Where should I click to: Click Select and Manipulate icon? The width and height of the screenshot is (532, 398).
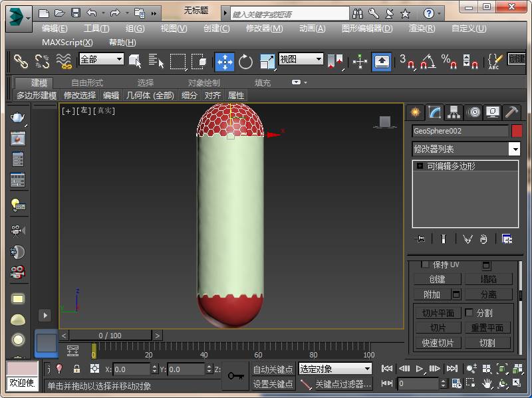click(360, 62)
